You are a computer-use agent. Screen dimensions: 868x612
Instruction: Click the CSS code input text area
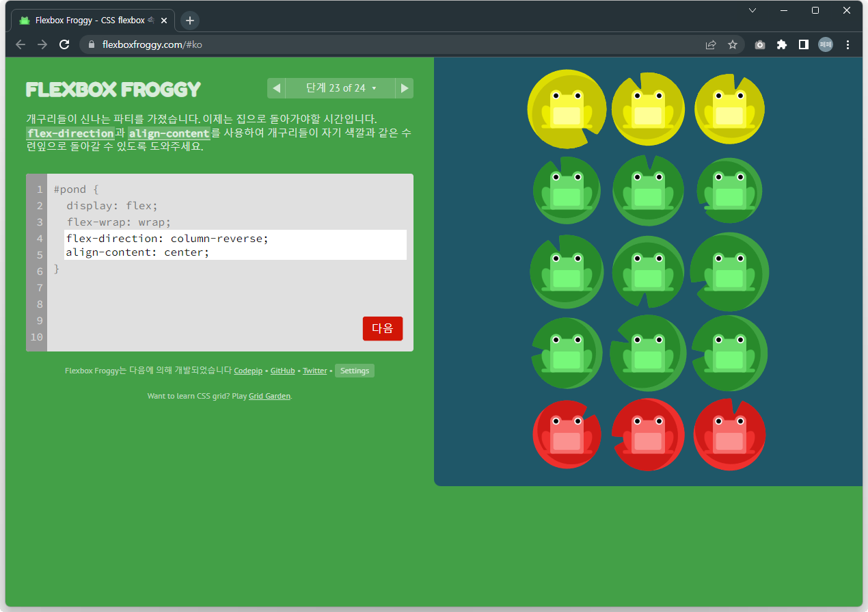(236, 245)
